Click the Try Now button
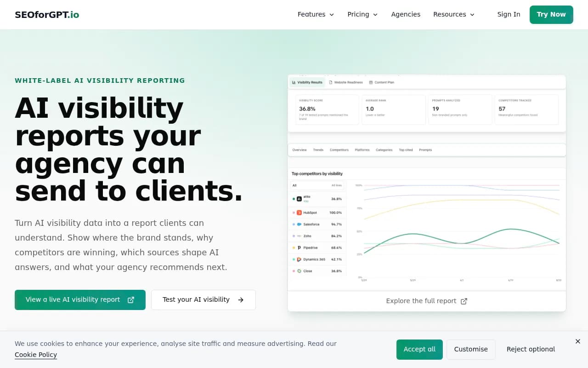The height and width of the screenshot is (368, 588). click(551, 15)
